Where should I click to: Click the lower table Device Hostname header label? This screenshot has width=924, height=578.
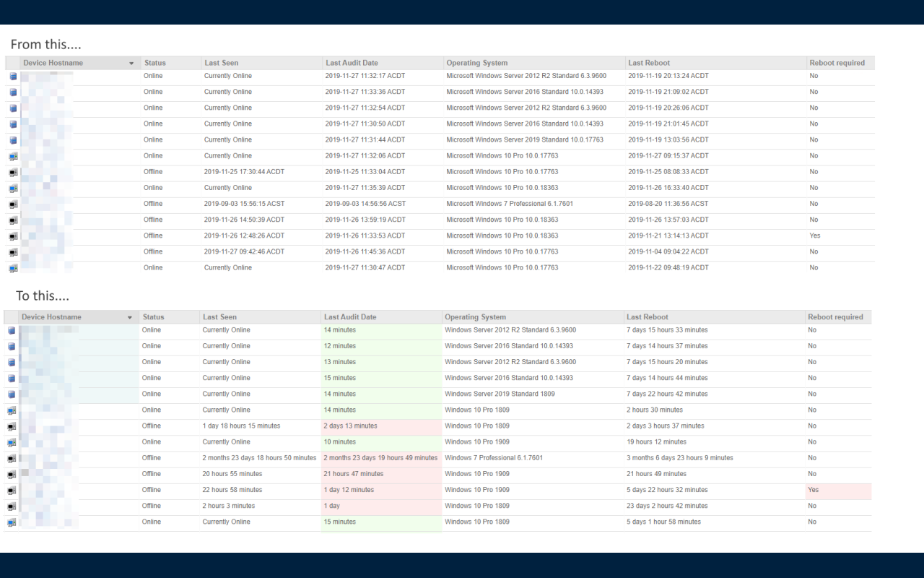pos(52,317)
